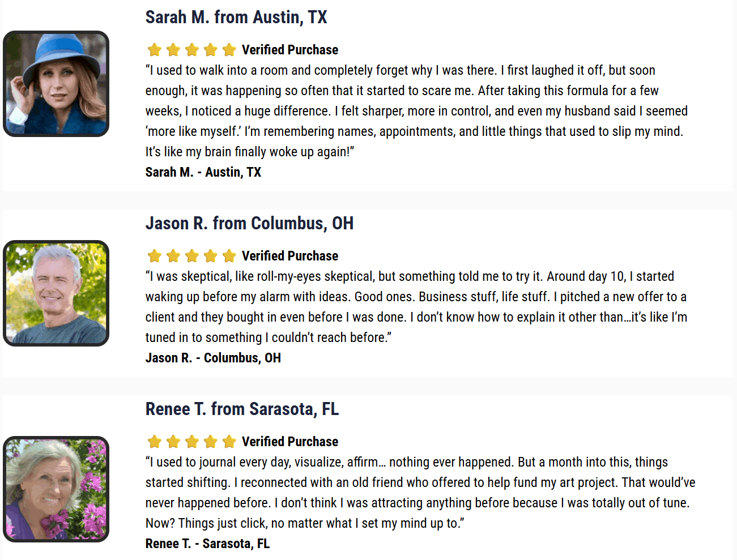Click the fifth star in Renee's rating
This screenshot has height=560, width=737.
[x=229, y=442]
